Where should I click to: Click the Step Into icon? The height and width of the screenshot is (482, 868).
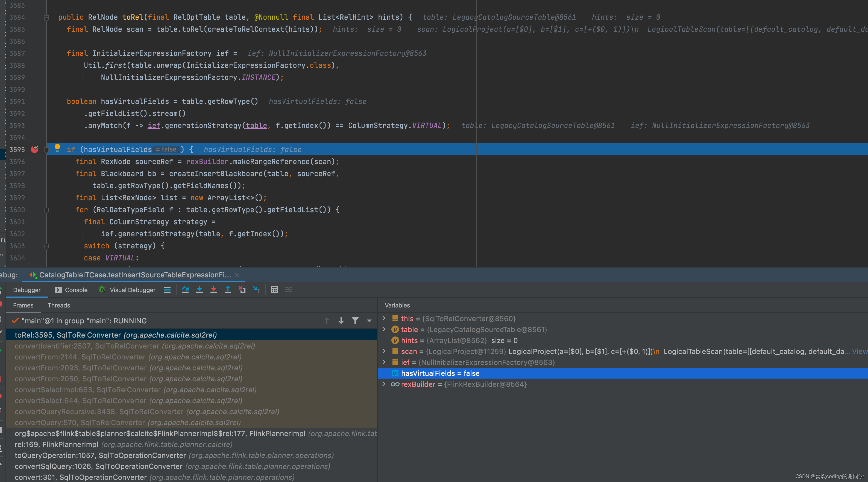point(200,289)
